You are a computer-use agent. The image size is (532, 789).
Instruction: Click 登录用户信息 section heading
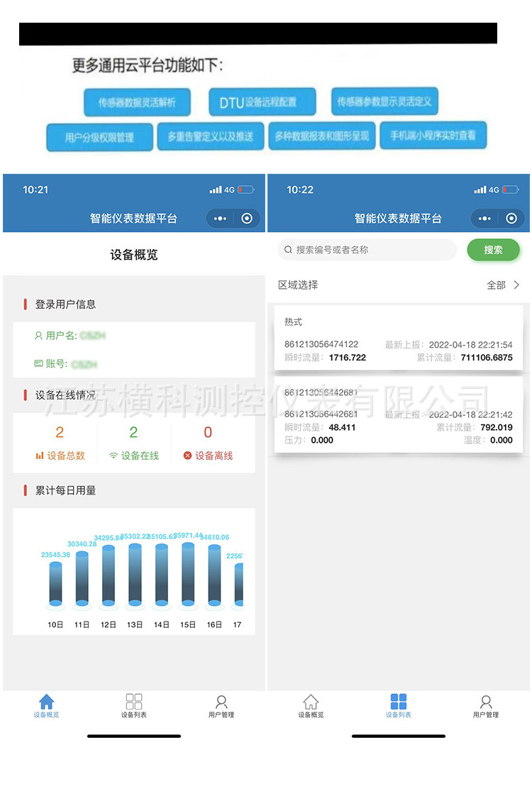tap(65, 304)
